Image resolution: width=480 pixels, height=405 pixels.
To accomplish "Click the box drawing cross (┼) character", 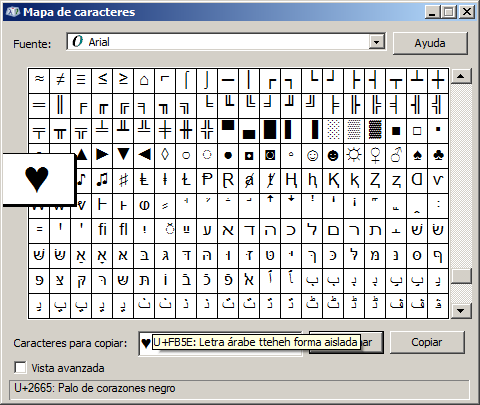I will pyautogui.click(x=438, y=80).
